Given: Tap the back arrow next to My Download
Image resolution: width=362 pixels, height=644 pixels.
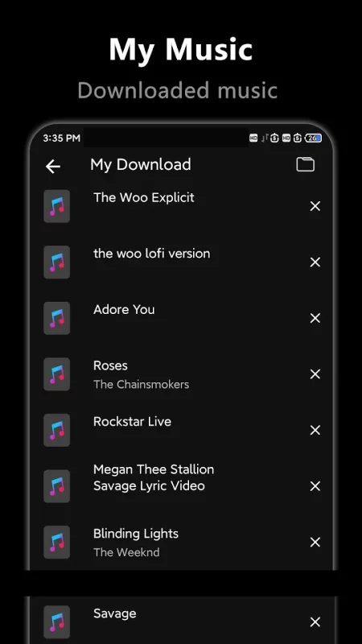Looking at the screenshot, I should pyautogui.click(x=53, y=167).
